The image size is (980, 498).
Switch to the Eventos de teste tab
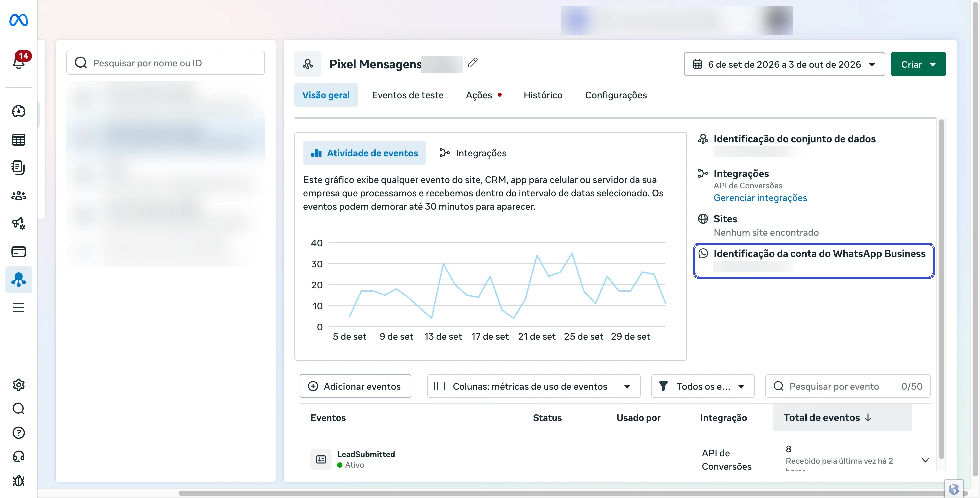tap(407, 95)
